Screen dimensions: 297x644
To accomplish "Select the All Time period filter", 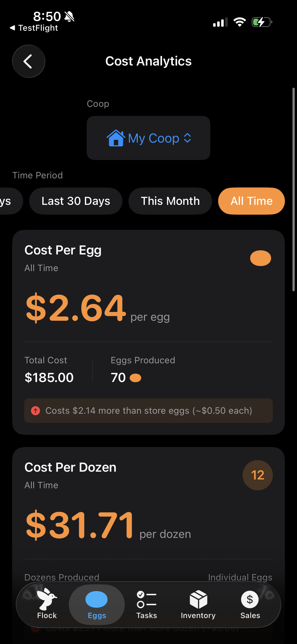I will [x=251, y=201].
